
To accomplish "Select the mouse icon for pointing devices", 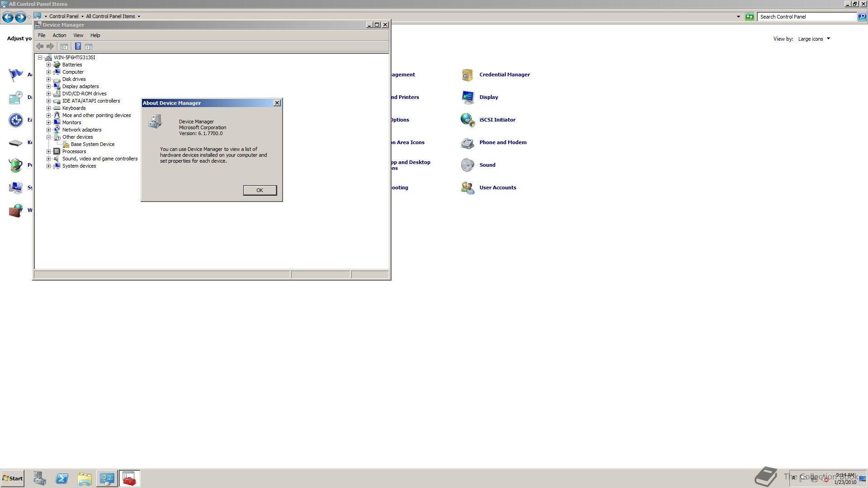I will click(x=57, y=115).
